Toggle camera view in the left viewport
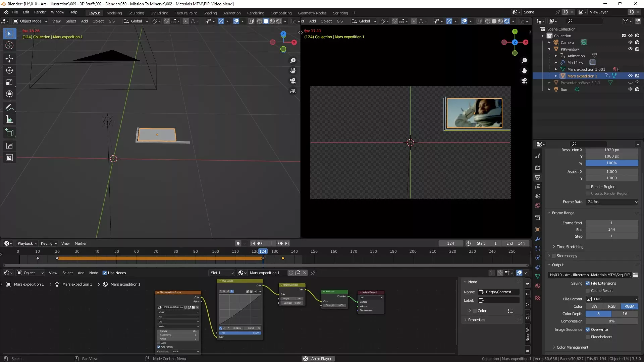 (293, 81)
